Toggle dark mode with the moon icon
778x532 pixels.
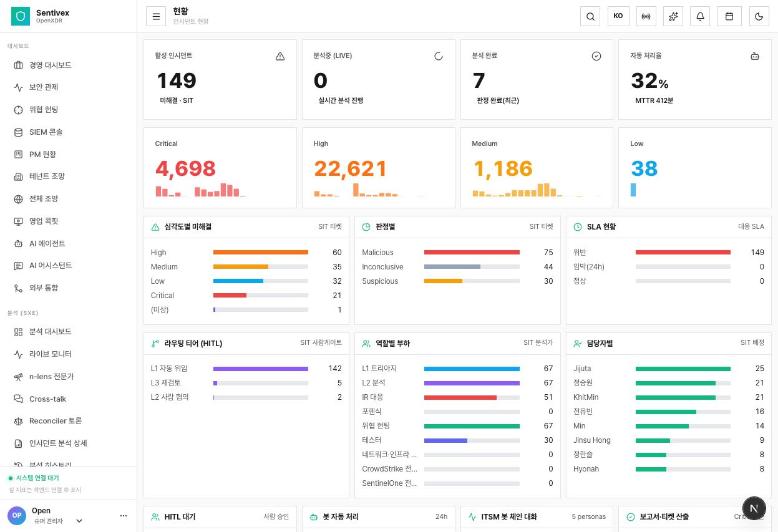tap(759, 16)
